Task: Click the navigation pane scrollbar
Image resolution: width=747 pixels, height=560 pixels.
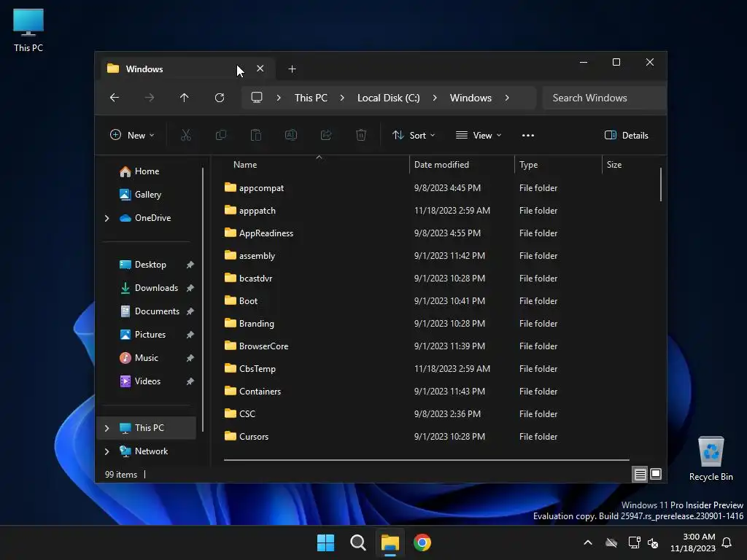Action: click(203, 300)
